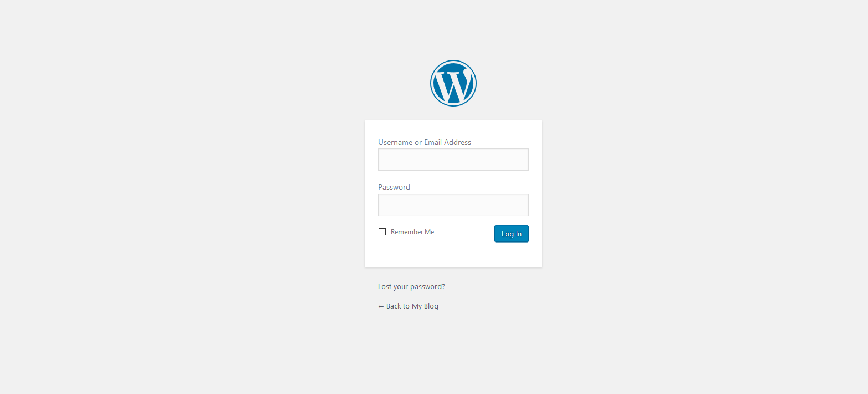Click the Username or Email Address label
This screenshot has height=394, width=868.
click(x=425, y=142)
